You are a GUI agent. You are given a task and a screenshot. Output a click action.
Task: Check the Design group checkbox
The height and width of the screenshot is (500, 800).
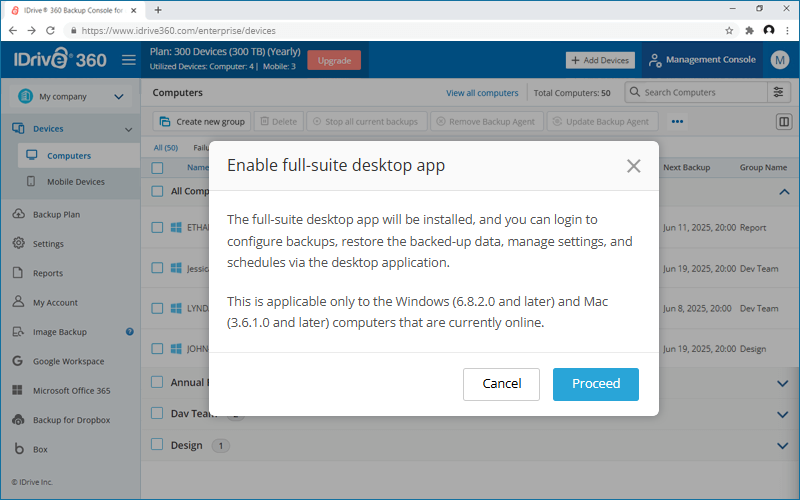[x=157, y=444]
